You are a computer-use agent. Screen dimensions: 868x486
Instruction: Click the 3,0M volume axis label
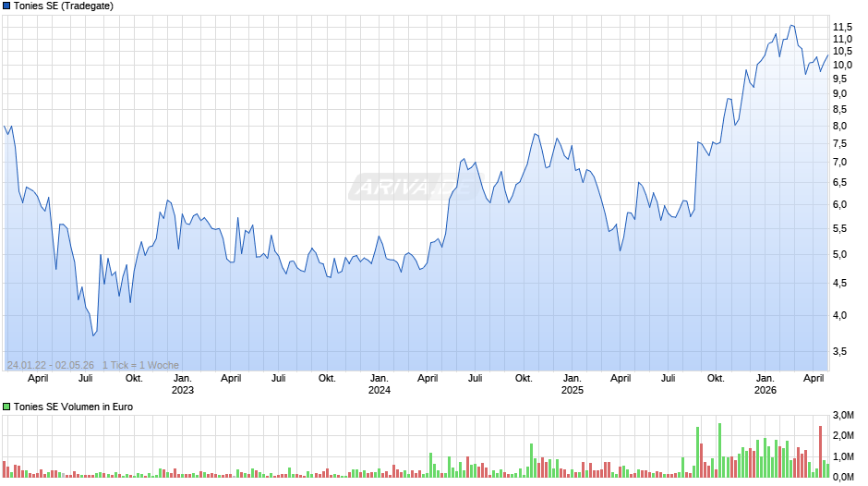point(843,415)
